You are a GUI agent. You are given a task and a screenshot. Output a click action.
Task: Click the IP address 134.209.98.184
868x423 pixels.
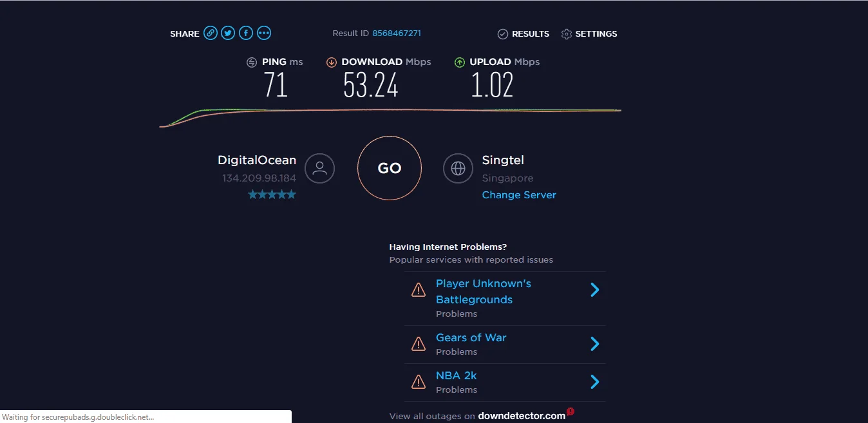pos(259,178)
